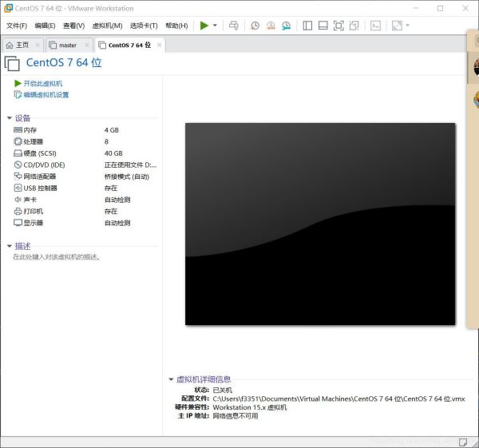Select the CD/DVD (IDE) device
Viewport: 479px width, 448px height.
(44, 165)
